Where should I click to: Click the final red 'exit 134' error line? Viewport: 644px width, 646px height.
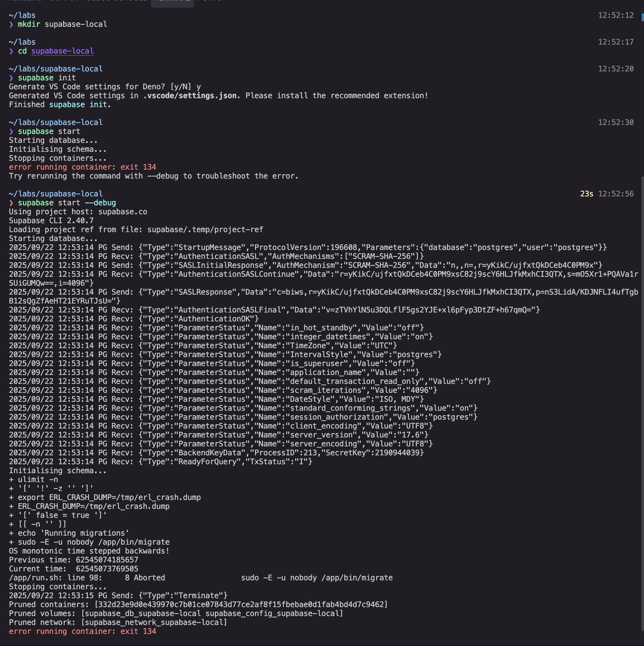(82, 631)
